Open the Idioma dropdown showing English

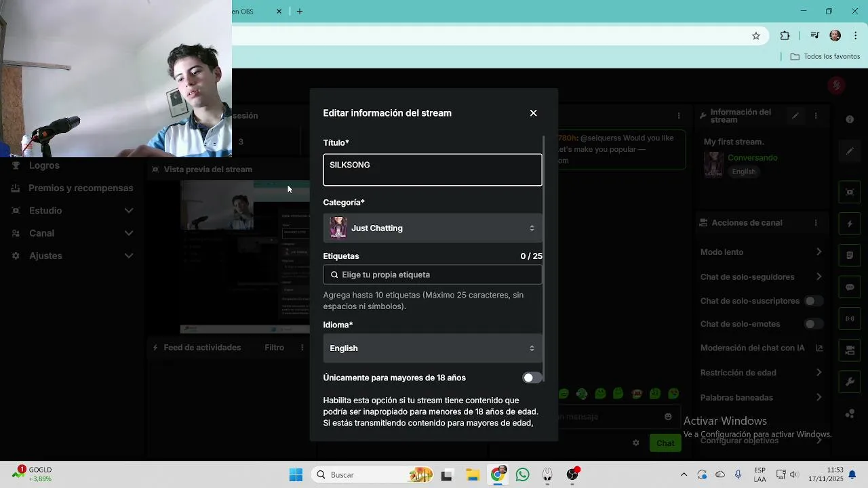[x=433, y=348]
